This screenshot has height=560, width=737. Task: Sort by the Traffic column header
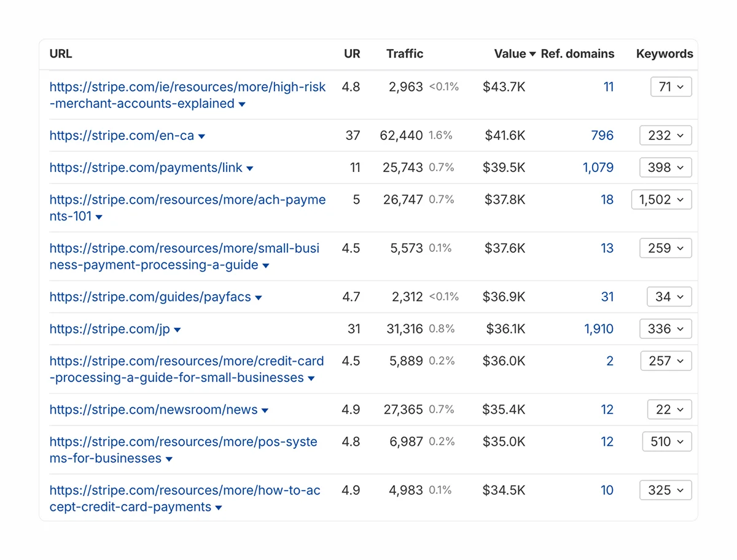pyautogui.click(x=405, y=54)
